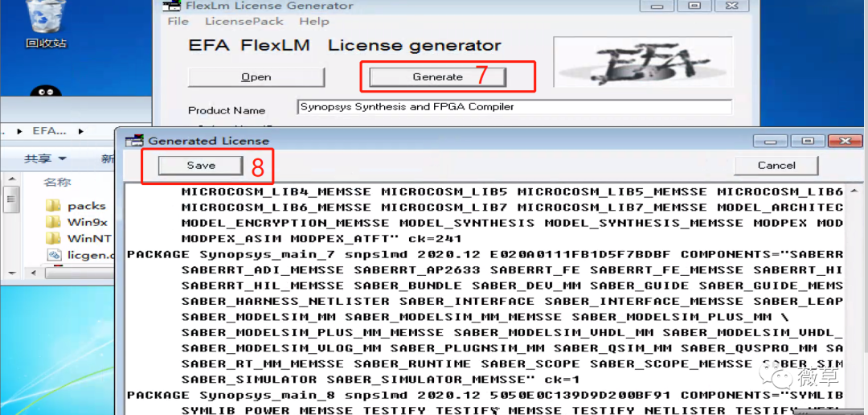Minimize the Generated License window
Screen dimensions: 868x415
[771, 141]
